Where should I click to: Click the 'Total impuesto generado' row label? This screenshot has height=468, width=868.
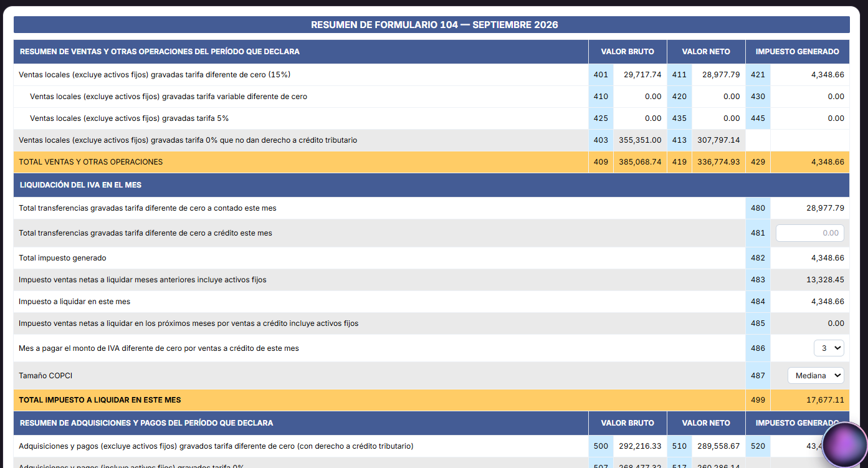pos(62,258)
